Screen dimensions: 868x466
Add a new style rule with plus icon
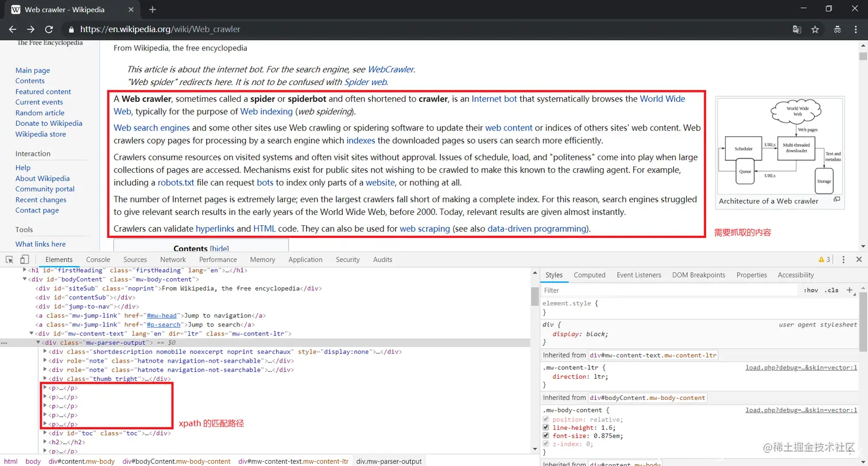(x=850, y=290)
